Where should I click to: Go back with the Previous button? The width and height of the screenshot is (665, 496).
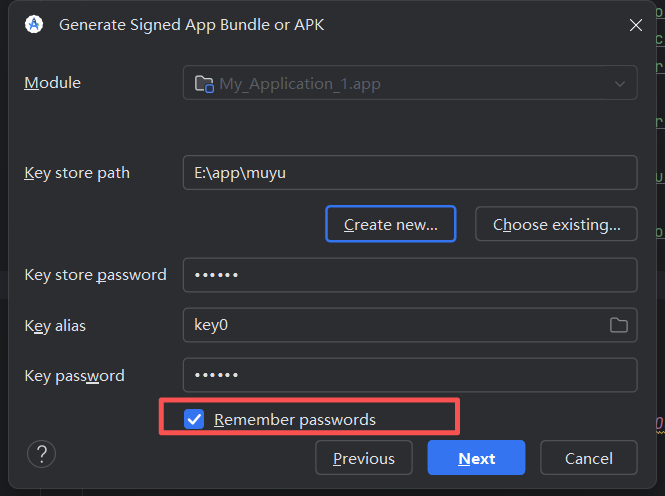364,458
